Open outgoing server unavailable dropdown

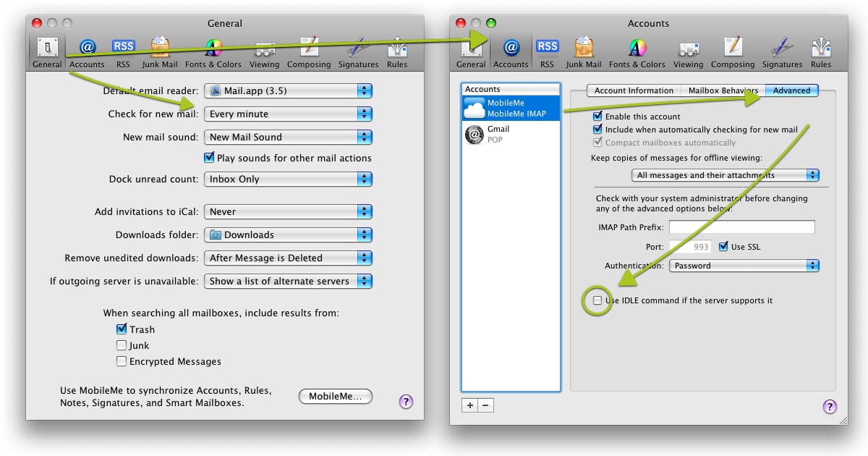point(288,281)
